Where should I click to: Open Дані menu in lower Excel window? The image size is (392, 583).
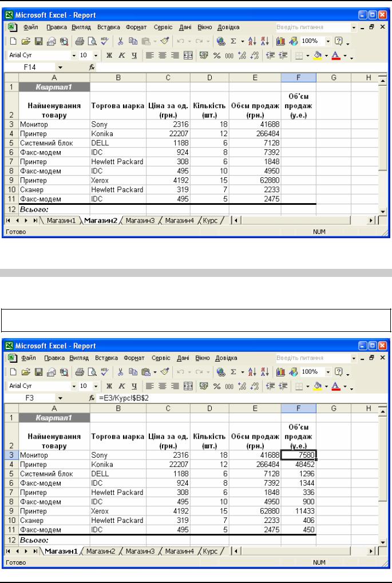tap(183, 358)
